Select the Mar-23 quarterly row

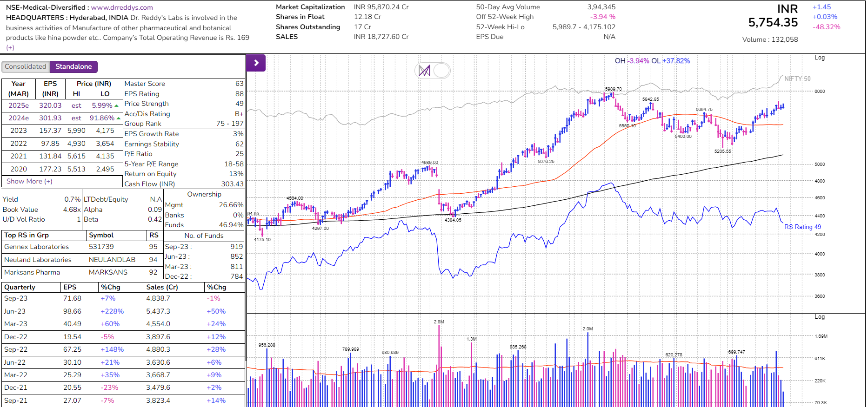pyautogui.click(x=123, y=324)
